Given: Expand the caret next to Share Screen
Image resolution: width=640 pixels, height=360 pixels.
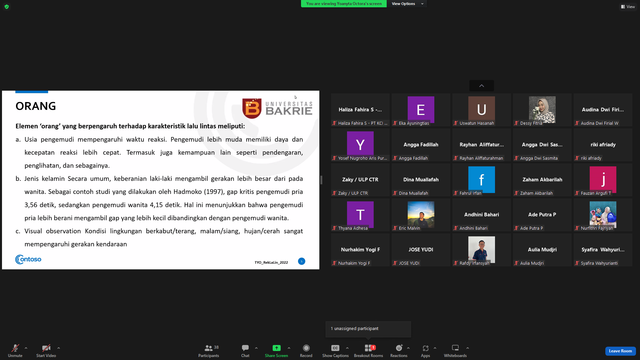Looking at the screenshot, I should (289, 348).
